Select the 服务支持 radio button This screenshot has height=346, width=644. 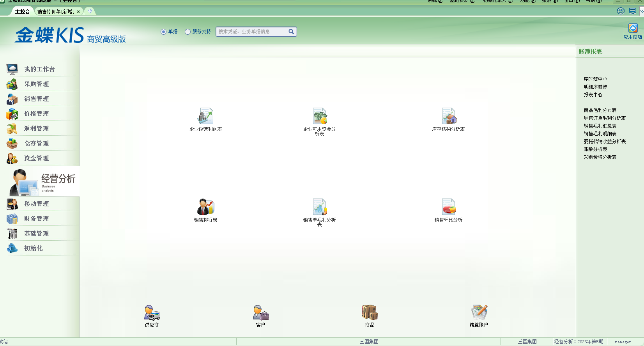pyautogui.click(x=188, y=32)
